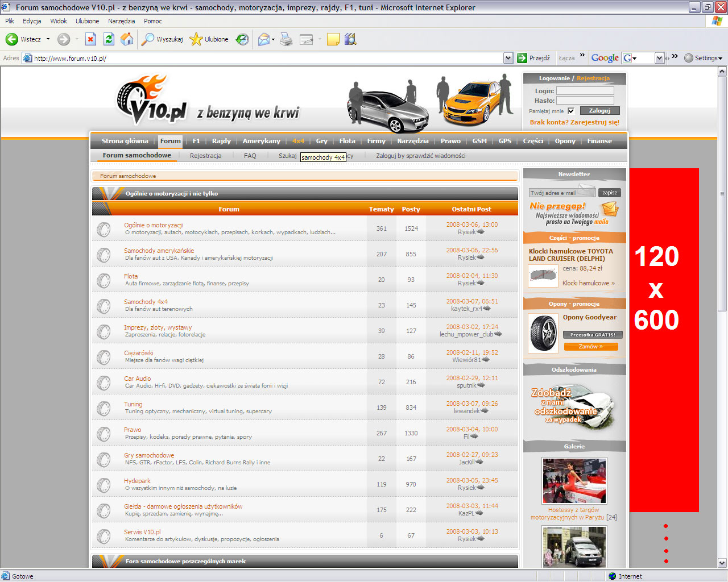Click the Internet zone status bar entry
The height and width of the screenshot is (582, 728).
click(x=625, y=576)
